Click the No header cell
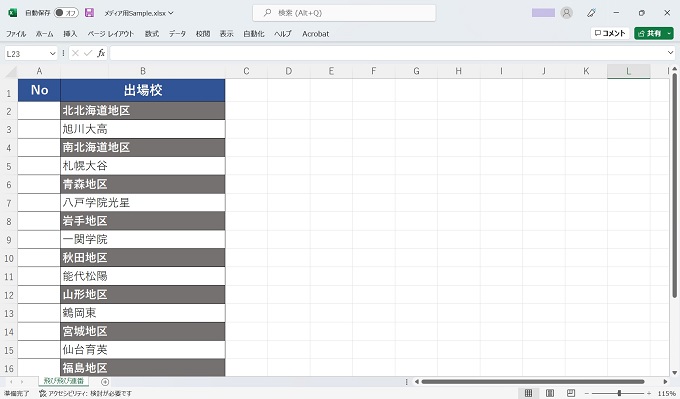 tap(39, 90)
